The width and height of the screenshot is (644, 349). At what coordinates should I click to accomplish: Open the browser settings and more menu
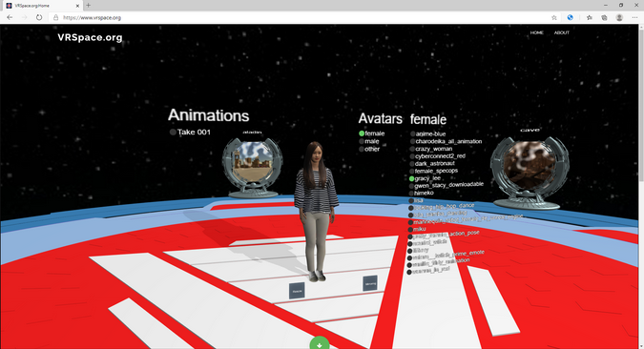point(634,18)
